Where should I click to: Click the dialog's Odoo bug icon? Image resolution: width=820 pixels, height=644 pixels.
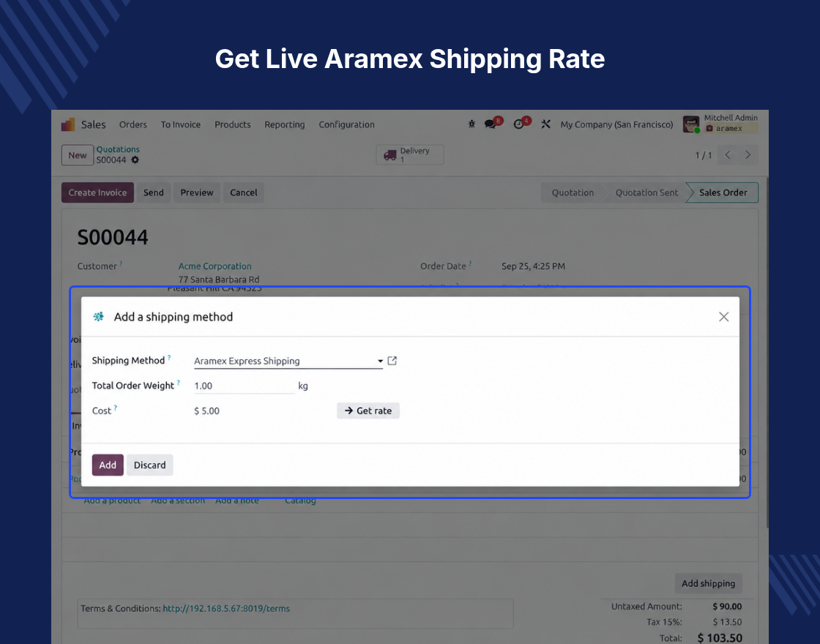[98, 317]
